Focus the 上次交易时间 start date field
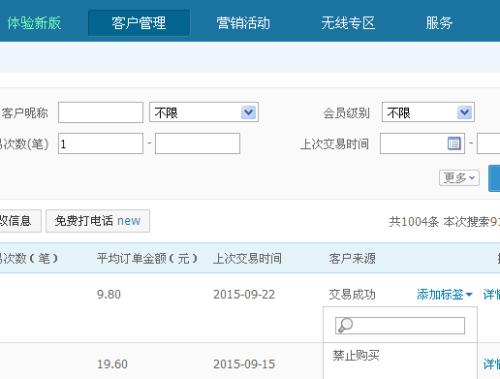This screenshot has height=379, width=500. 422,144
